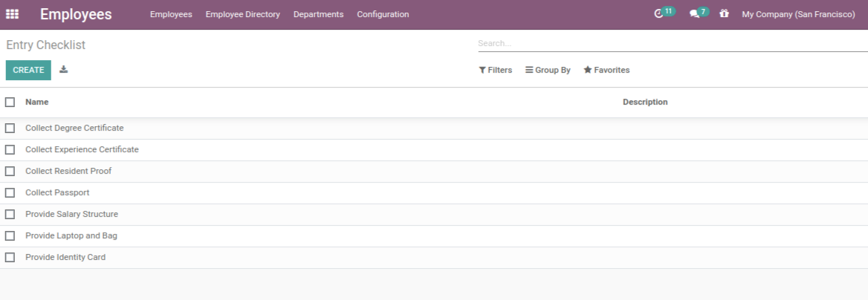The height and width of the screenshot is (300, 868).
Task: Open the activities clock icon
Action: point(658,14)
